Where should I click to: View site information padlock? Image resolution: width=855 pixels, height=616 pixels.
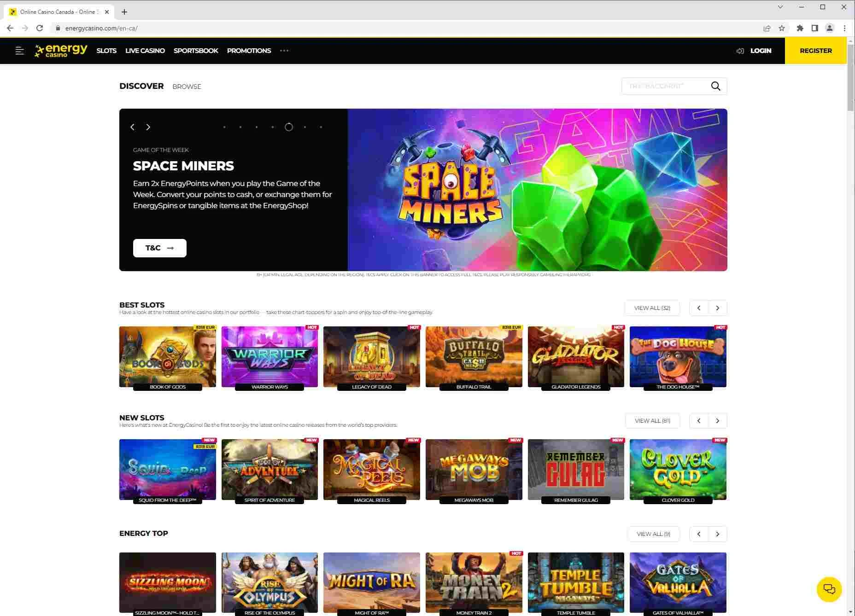click(58, 28)
